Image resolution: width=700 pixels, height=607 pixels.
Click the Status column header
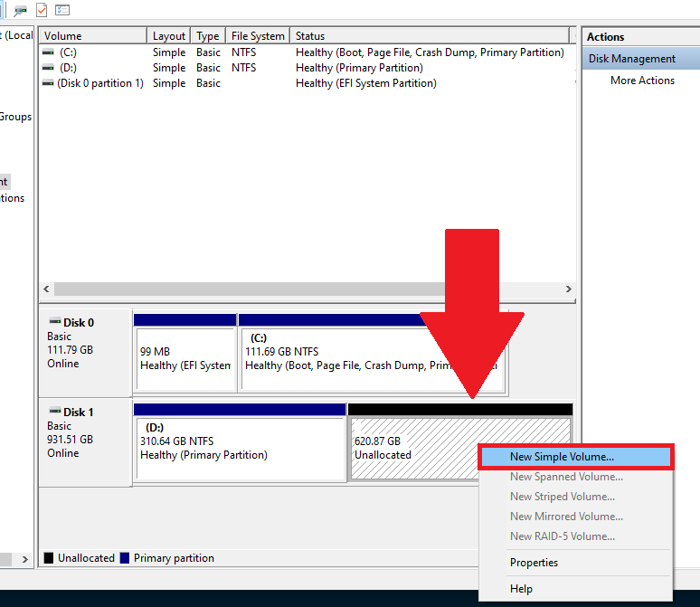[x=430, y=36]
